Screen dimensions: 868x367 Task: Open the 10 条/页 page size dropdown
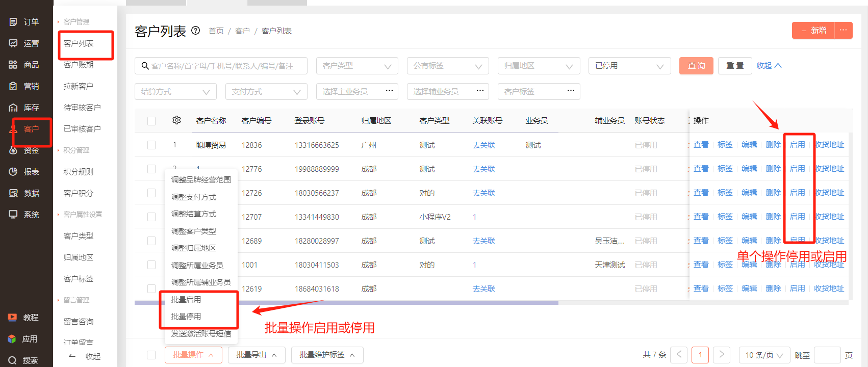click(x=764, y=355)
